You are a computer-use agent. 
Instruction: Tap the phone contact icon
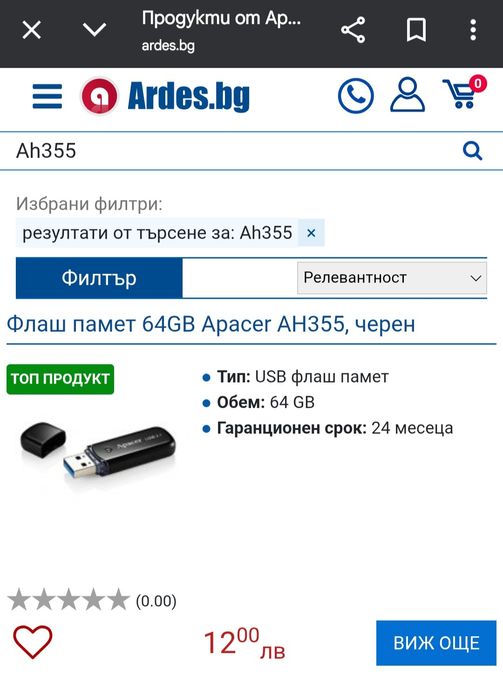tap(356, 96)
